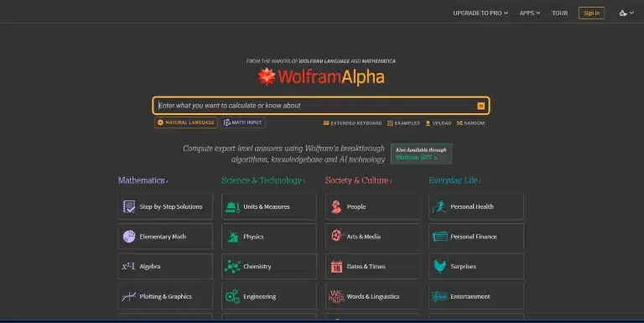Click the Elementary Math pie icon
Screen dimensions: 644x323
(129, 237)
